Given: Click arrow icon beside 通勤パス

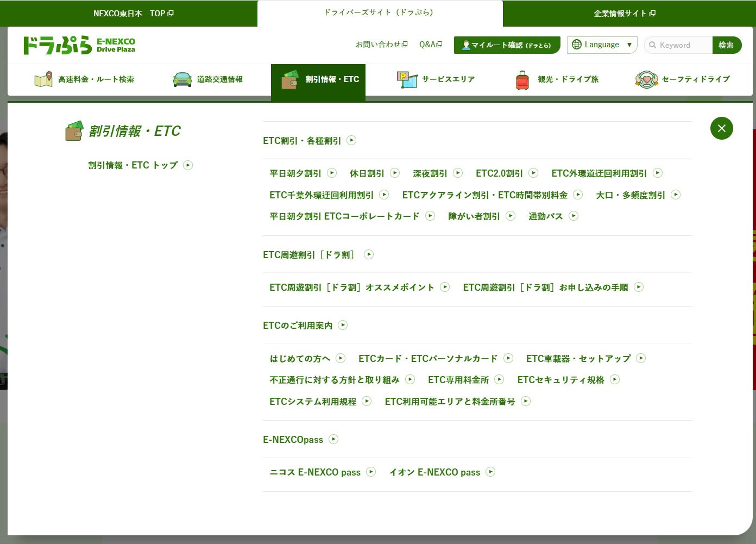Looking at the screenshot, I should pos(574,216).
